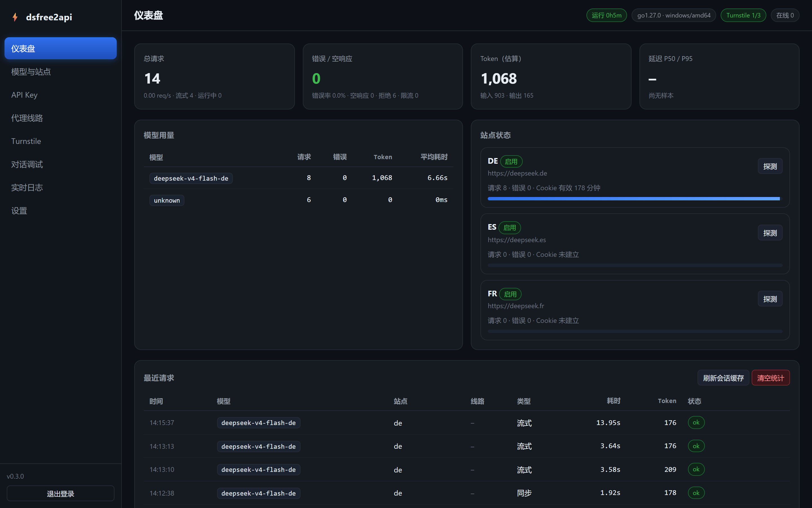
Task: Click the ES site 启用 badge
Action: pos(510,228)
